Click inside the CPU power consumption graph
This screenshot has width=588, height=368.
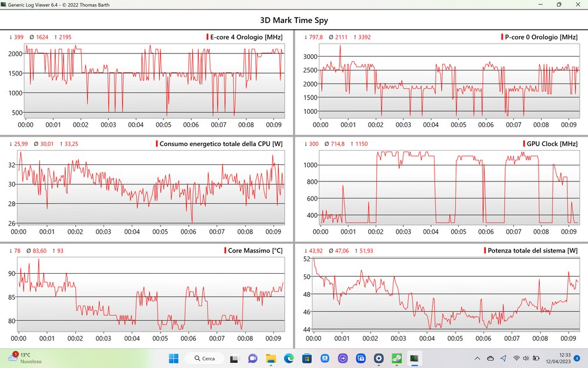(151, 187)
